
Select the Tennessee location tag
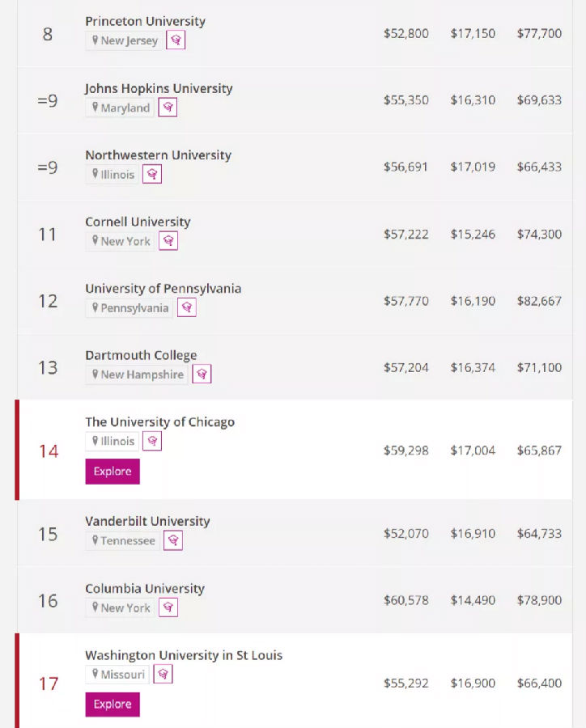[x=122, y=540]
